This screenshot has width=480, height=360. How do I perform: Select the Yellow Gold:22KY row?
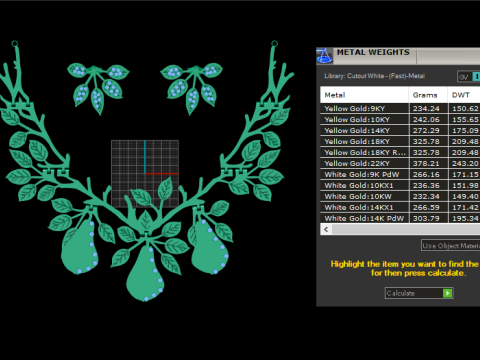(400, 163)
